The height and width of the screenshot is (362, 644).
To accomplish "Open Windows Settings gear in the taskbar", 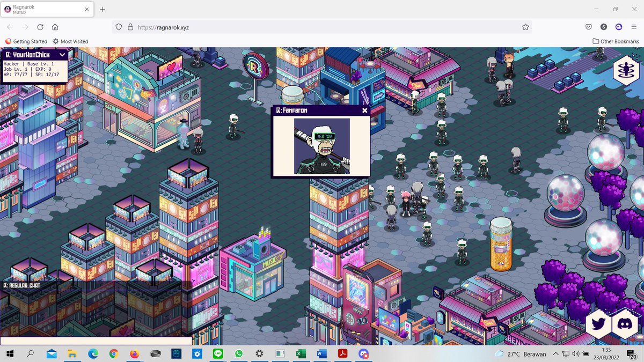I will click(259, 354).
